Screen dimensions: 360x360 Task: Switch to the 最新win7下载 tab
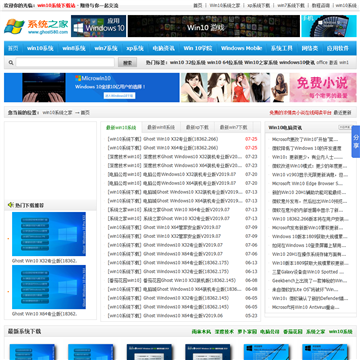pos(233,127)
